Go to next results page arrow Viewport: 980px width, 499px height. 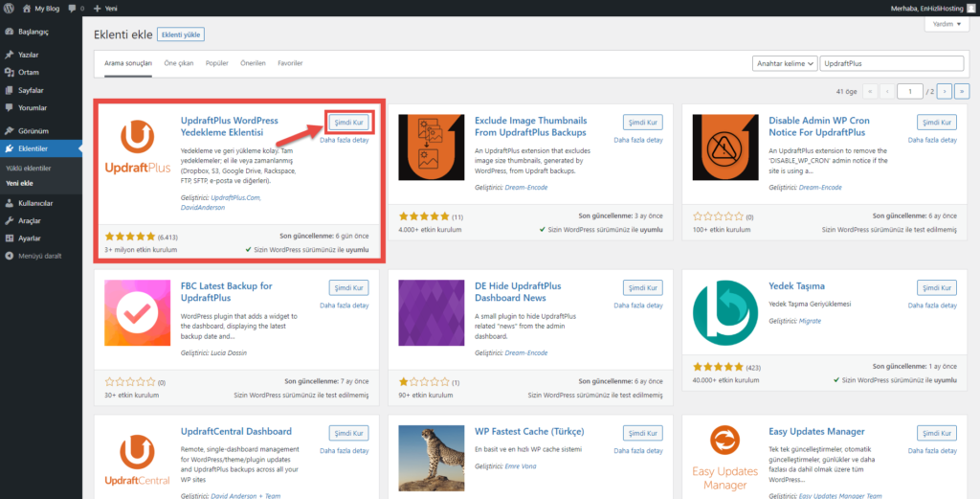coord(945,91)
